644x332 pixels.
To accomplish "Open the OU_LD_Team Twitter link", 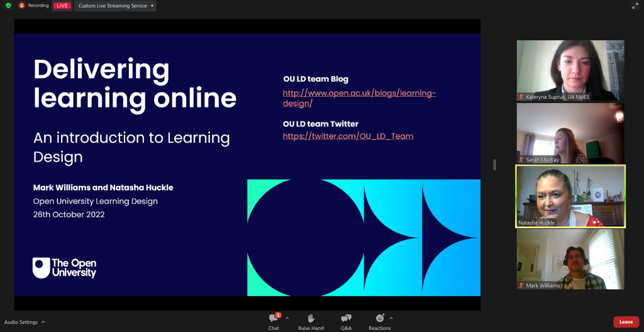I will (348, 136).
